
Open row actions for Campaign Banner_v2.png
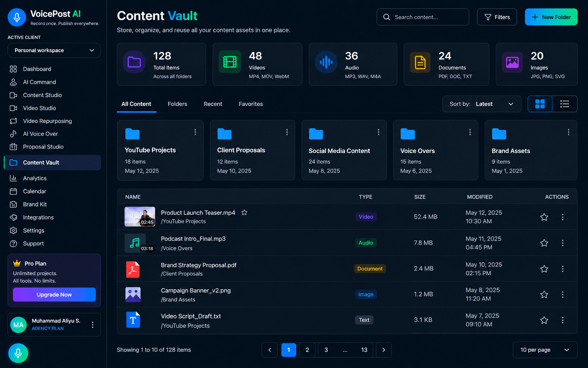pos(563,295)
